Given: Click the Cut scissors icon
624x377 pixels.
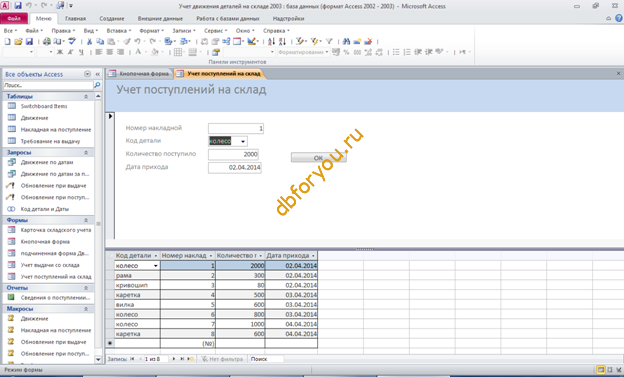Looking at the screenshot, I should (89, 41).
